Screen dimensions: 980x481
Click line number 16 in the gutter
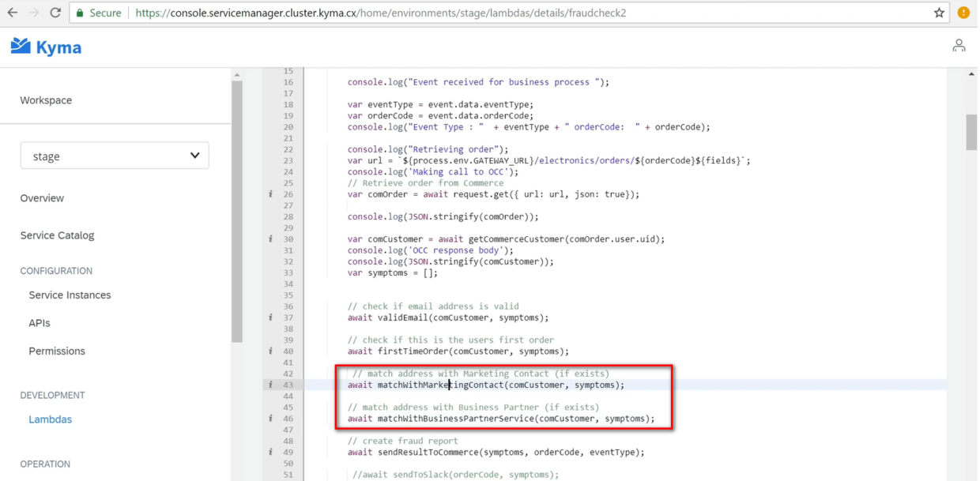coord(288,82)
